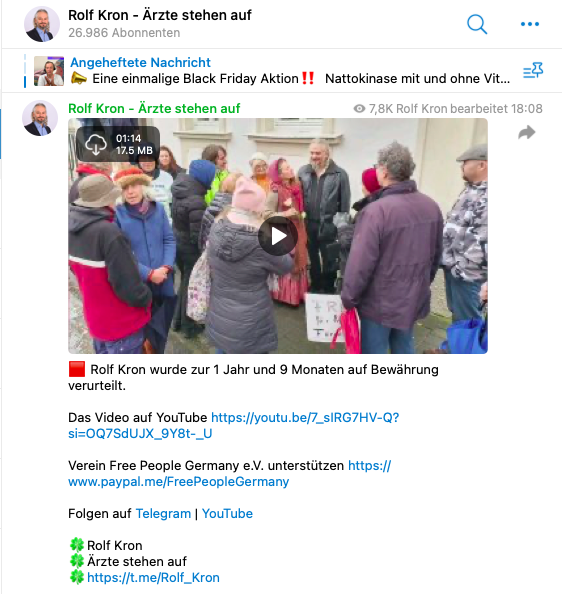Follow the YouTube link after Folgen auf
The width and height of the screenshot is (562, 594).
[x=227, y=513]
